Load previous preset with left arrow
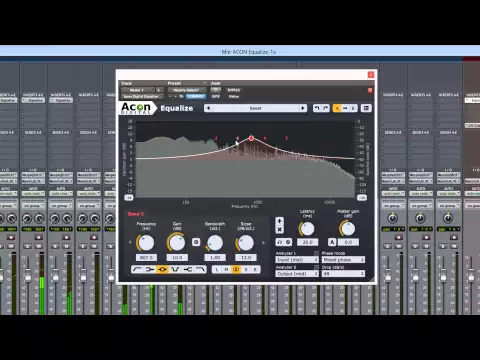This screenshot has width=480, height=360. click(209, 108)
